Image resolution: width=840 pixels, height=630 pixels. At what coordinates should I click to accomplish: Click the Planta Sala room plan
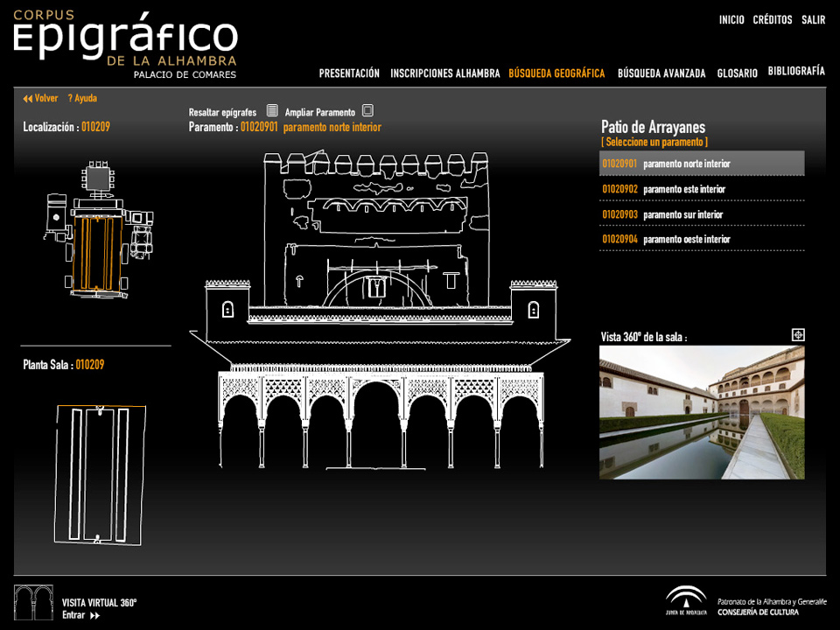pos(100,475)
